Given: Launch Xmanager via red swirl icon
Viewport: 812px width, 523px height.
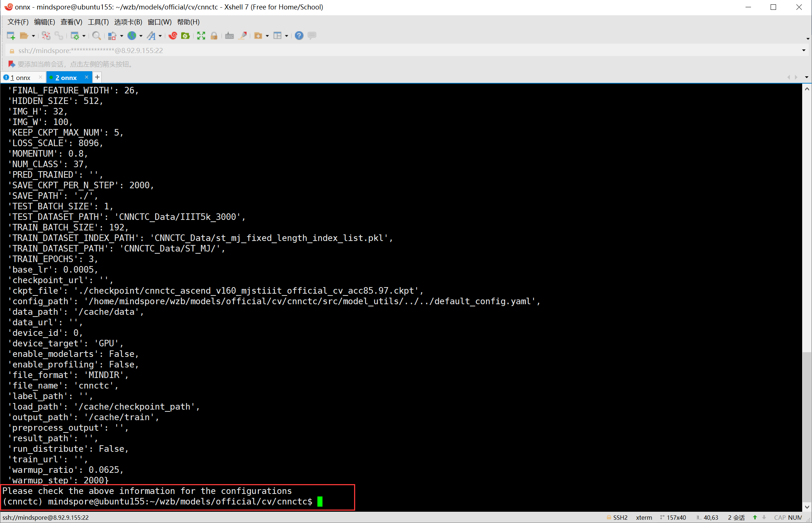Looking at the screenshot, I should pyautogui.click(x=173, y=36).
